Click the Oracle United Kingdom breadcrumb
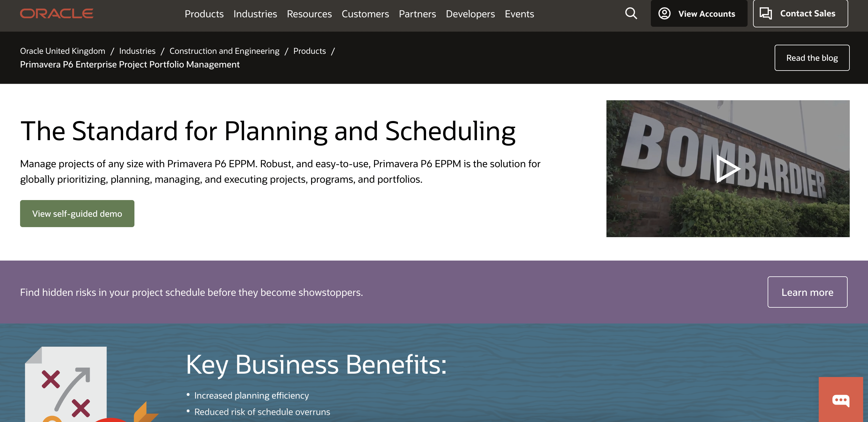Viewport: 868px width, 422px height. 62,51
